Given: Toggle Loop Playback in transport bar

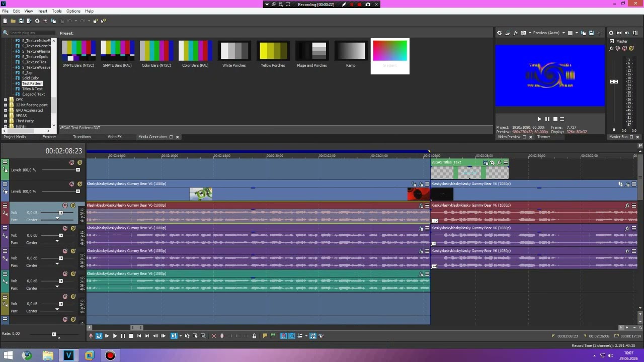Looking at the screenshot, I should (x=99, y=336).
